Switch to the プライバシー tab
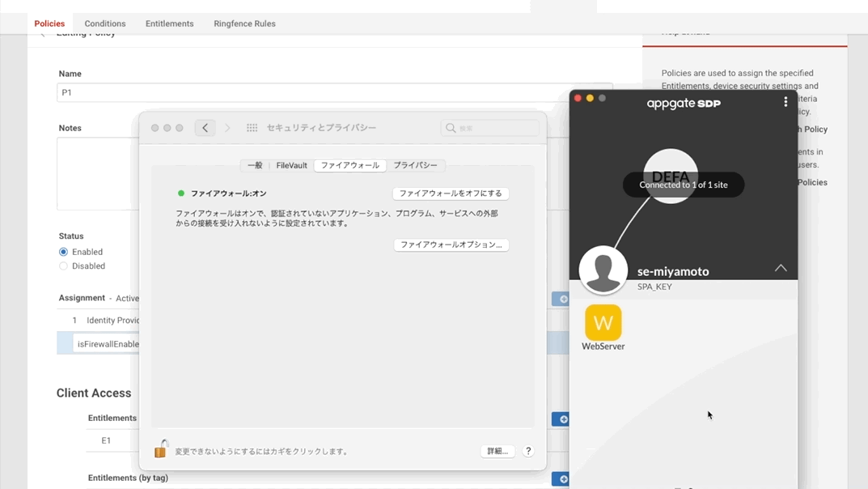Screen dimensions: 868x489 click(415, 165)
